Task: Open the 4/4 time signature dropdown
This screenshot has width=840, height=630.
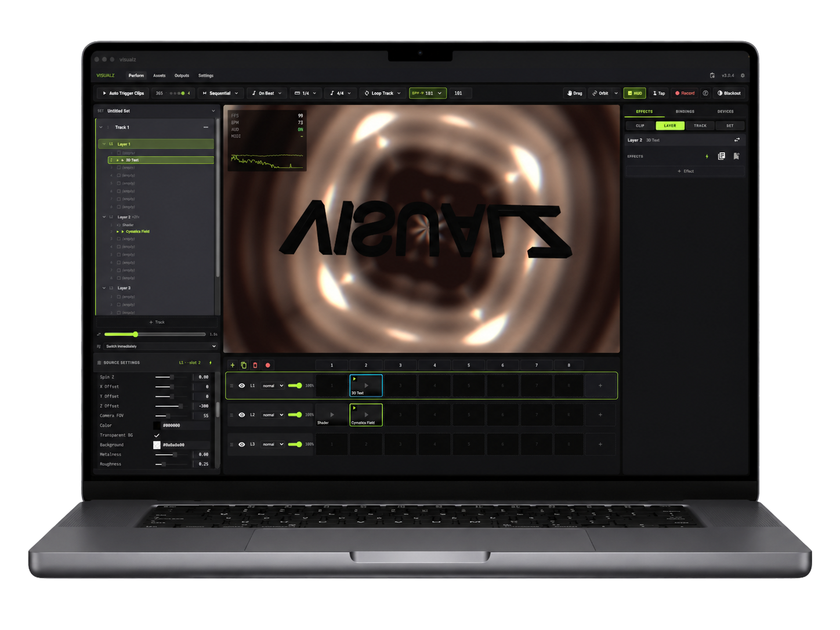Action: click(341, 93)
